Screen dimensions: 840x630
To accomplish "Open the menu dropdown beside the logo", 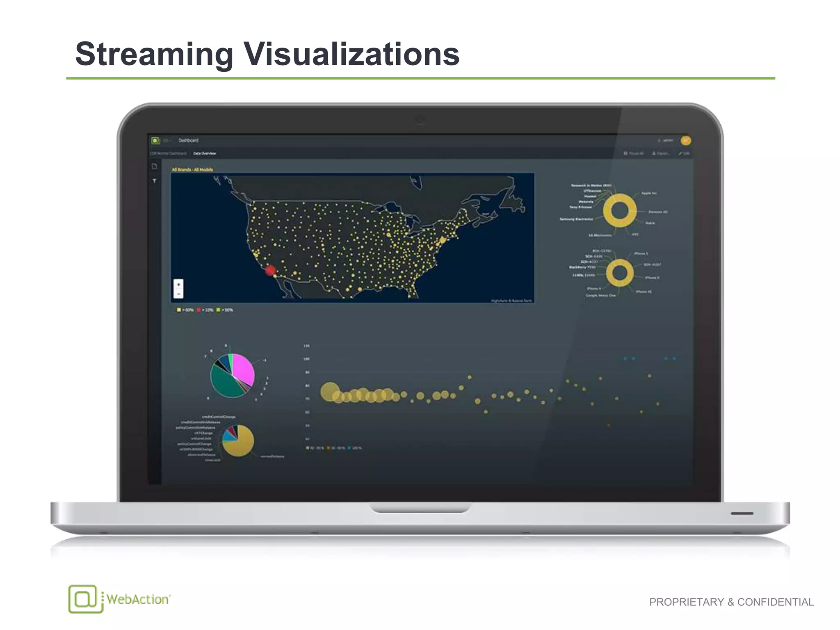I will (x=167, y=140).
